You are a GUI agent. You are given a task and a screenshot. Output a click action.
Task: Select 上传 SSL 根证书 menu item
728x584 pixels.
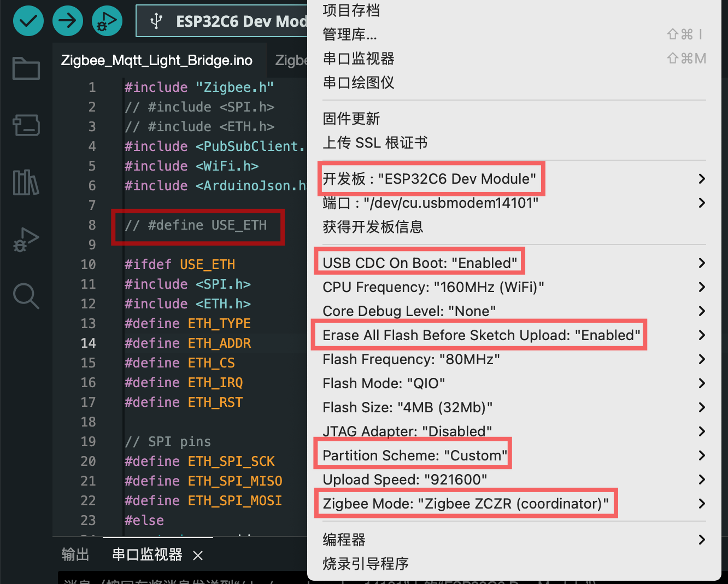point(514,143)
